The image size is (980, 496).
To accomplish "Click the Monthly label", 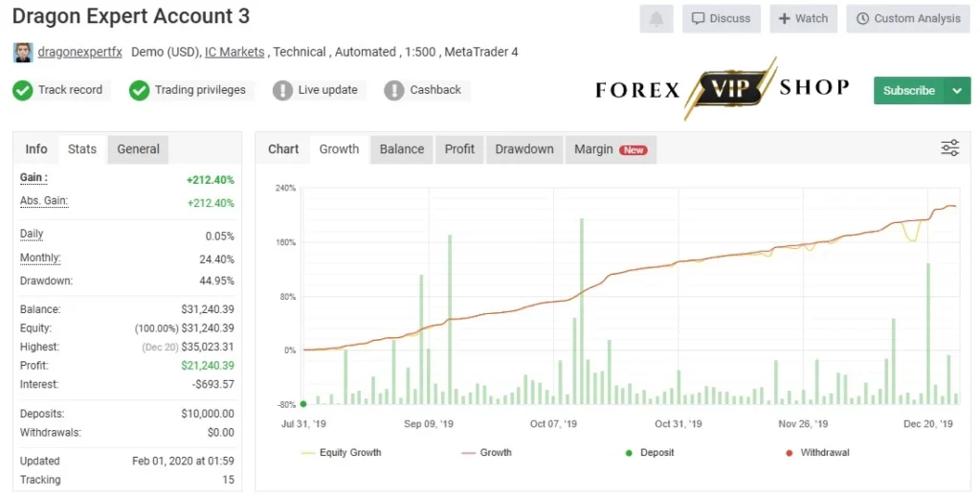I will (x=40, y=258).
